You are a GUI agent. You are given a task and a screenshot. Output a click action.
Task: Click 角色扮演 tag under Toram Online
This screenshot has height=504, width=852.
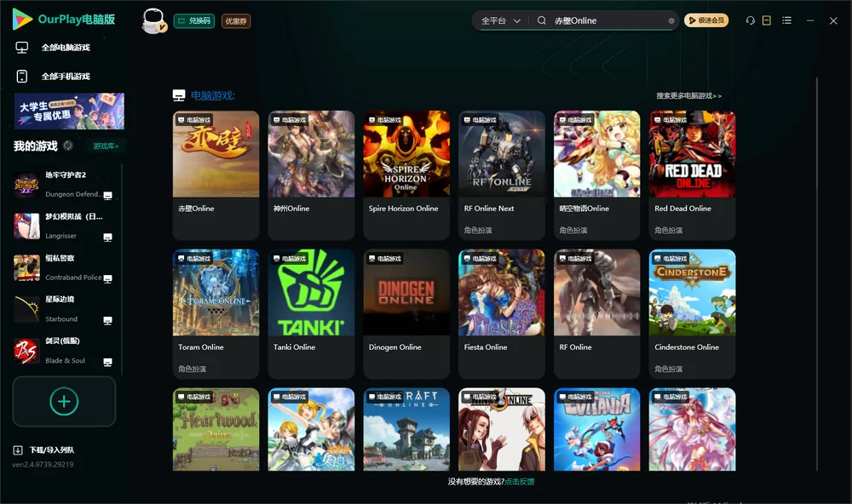coord(192,369)
